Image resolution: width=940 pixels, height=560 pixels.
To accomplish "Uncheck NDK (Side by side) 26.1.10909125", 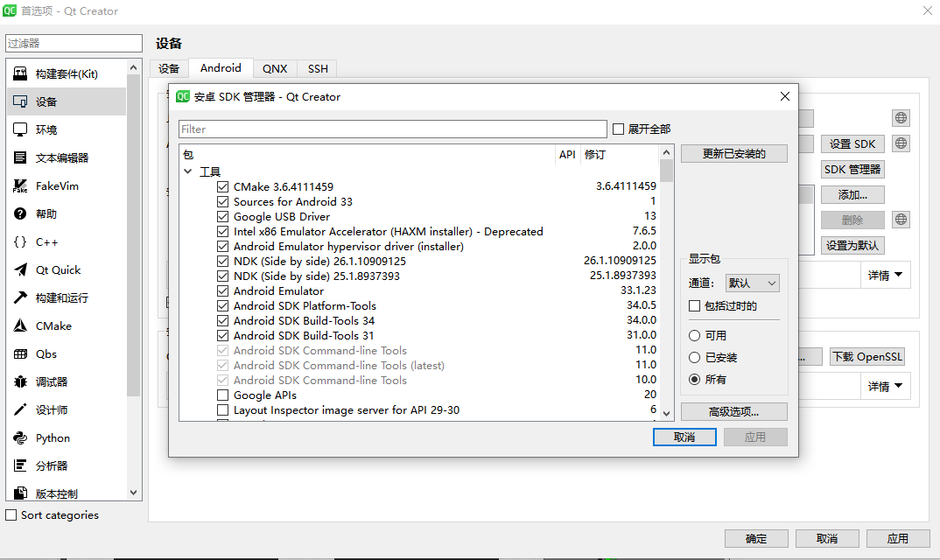I will pos(222,261).
